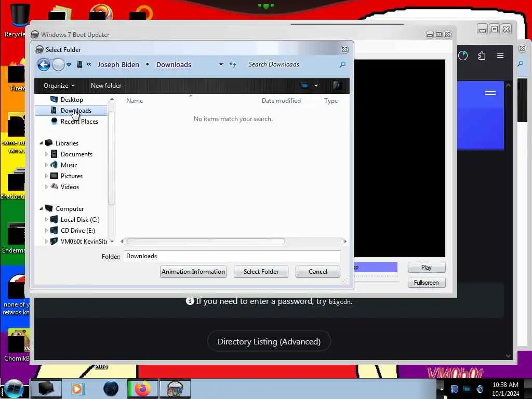Click the Search Downloads field
The image size is (532, 399).
pyautogui.click(x=292, y=64)
